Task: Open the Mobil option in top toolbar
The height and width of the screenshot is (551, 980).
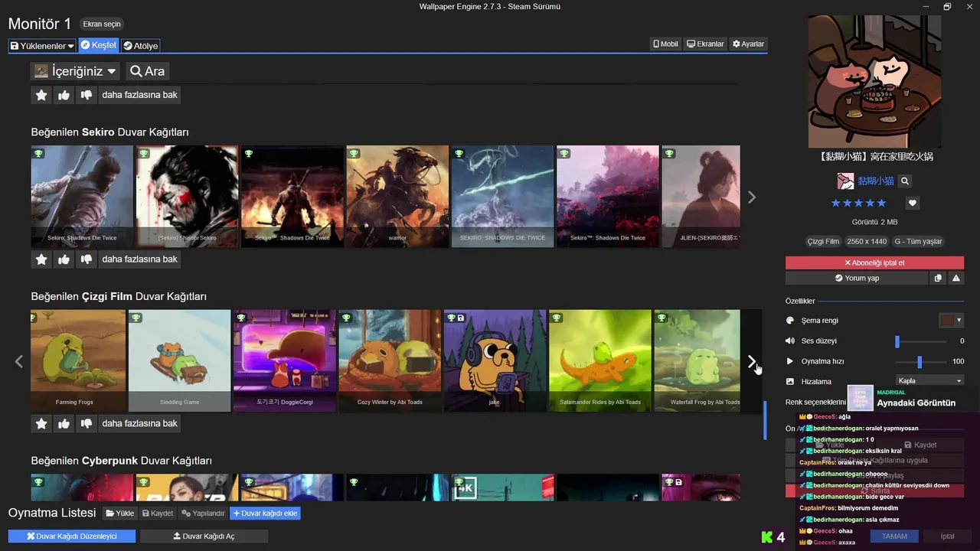Action: coord(665,44)
